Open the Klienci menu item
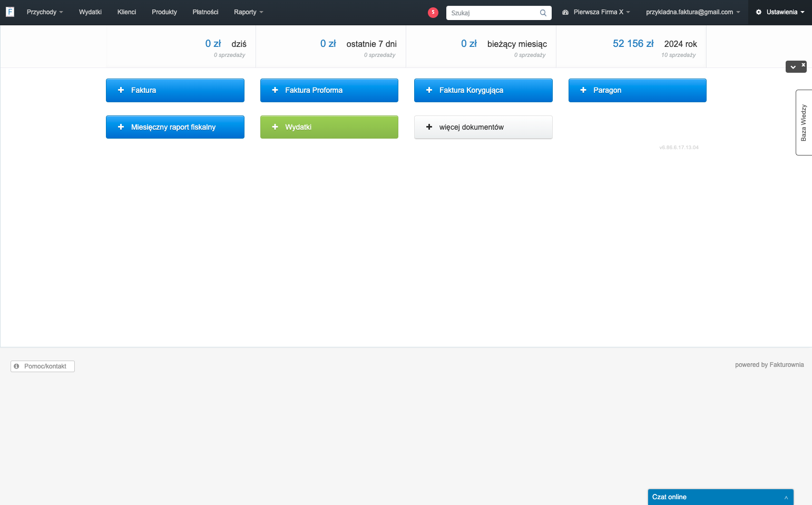The height and width of the screenshot is (505, 812). 126,12
